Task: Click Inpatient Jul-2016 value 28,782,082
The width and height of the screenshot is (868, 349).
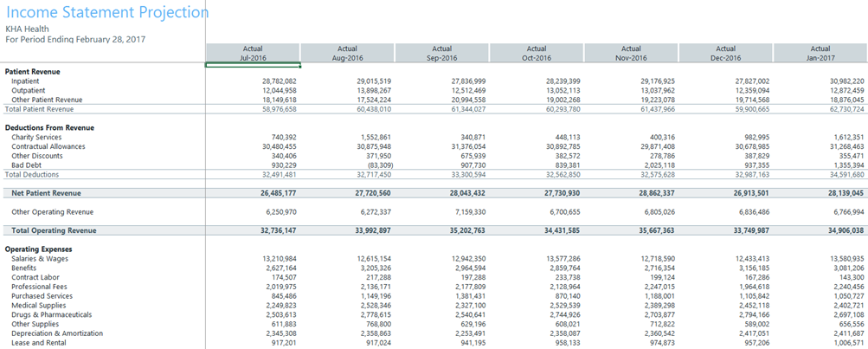Action: click(280, 81)
